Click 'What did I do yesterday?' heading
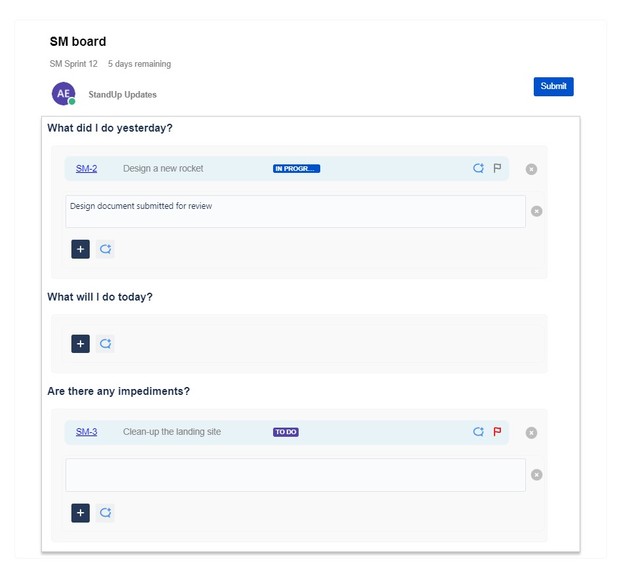Viewport: 632px width, 573px height. pos(110,128)
